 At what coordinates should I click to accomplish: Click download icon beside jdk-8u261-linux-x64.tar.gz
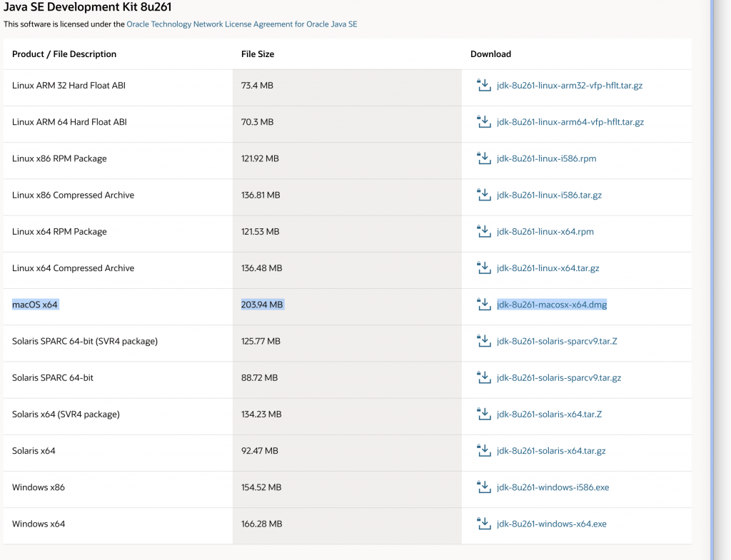click(484, 268)
